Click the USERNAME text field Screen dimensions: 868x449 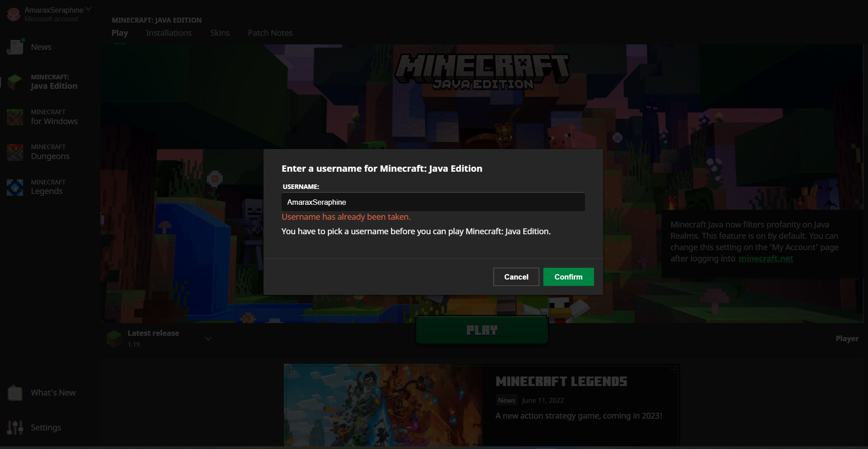coord(433,202)
